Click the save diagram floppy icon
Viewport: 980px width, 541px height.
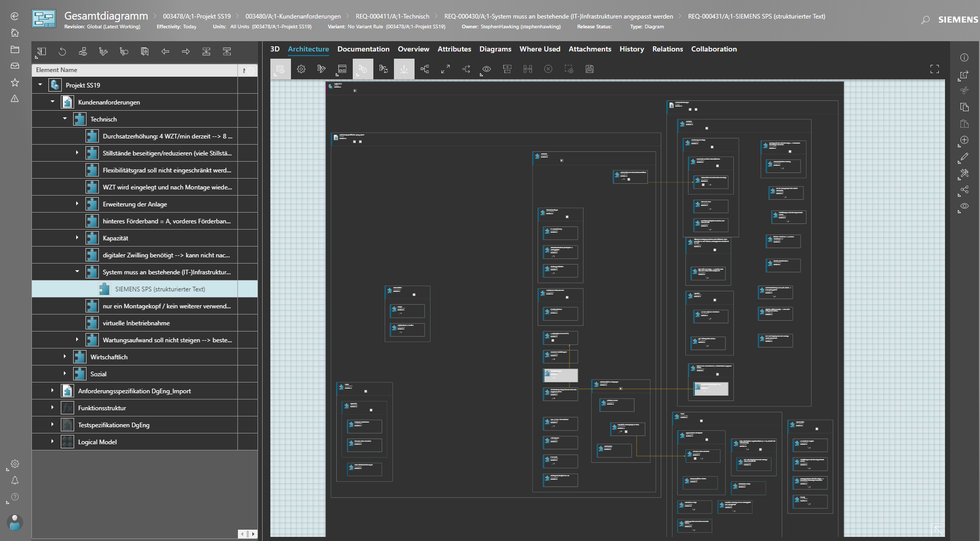click(x=590, y=69)
